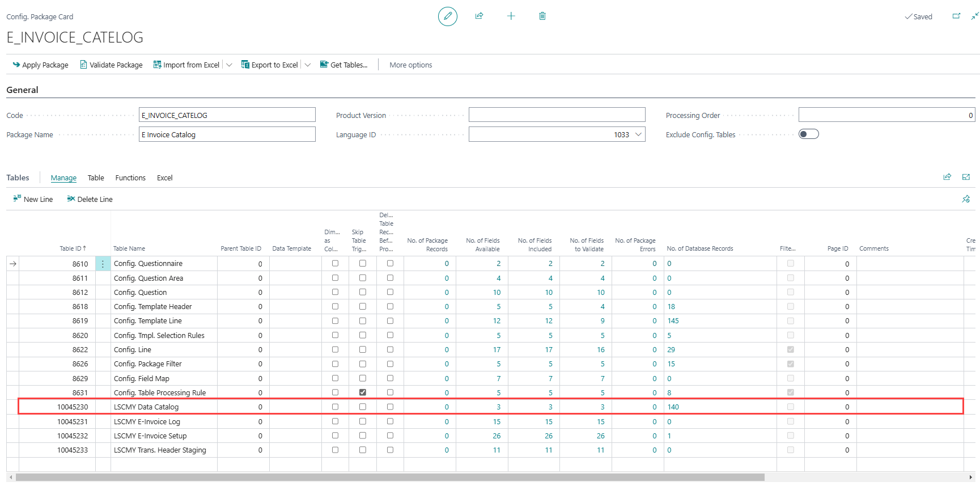
Task: Click the trash delete icon
Action: tap(542, 16)
